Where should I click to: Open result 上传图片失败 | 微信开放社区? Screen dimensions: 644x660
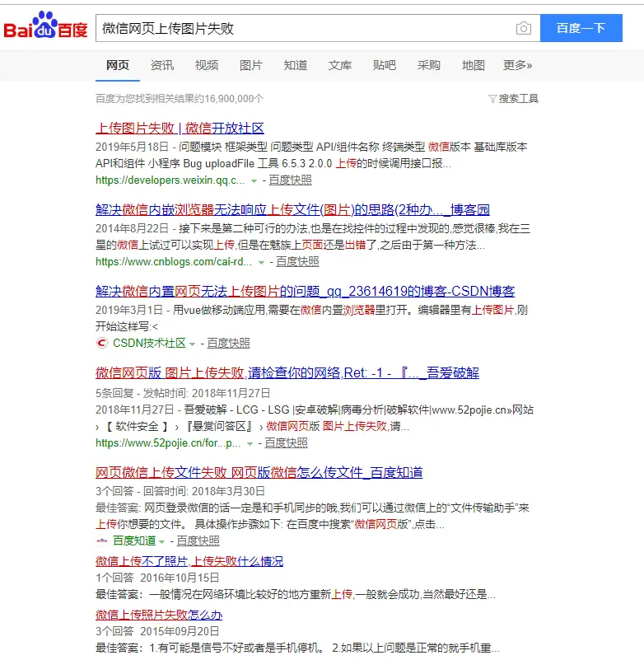(x=180, y=128)
